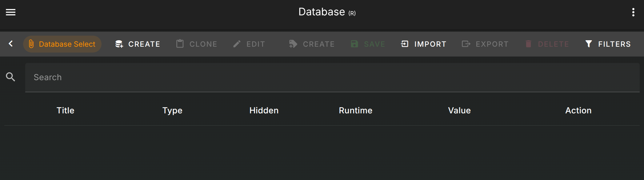The height and width of the screenshot is (180, 644).
Task: Open the FILTERS funnel menu
Action: (608, 44)
